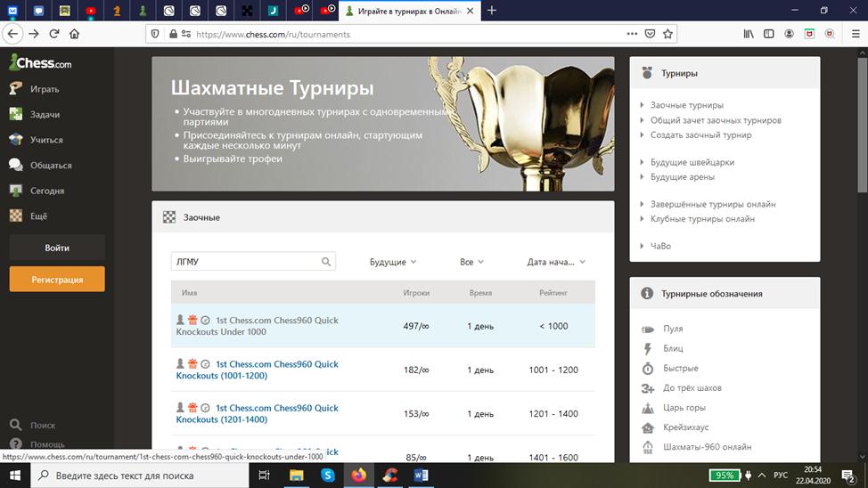
Task: Click the До трёх шахов 3+ icon
Action: pyautogui.click(x=648, y=388)
